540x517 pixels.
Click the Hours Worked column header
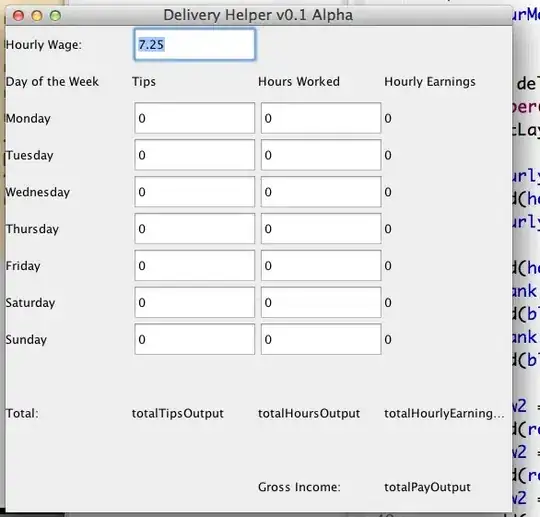pos(299,82)
